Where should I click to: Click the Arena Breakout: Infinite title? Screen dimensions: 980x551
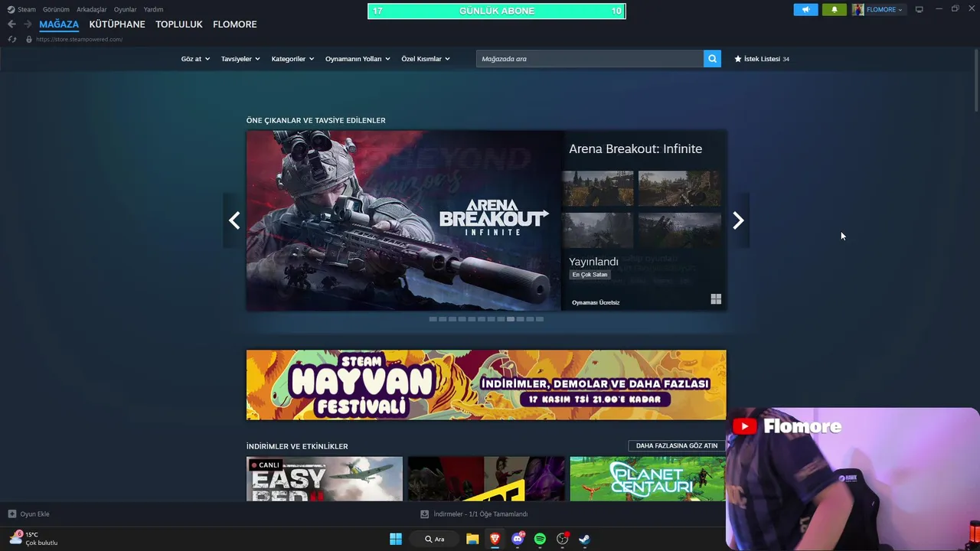[635, 148]
